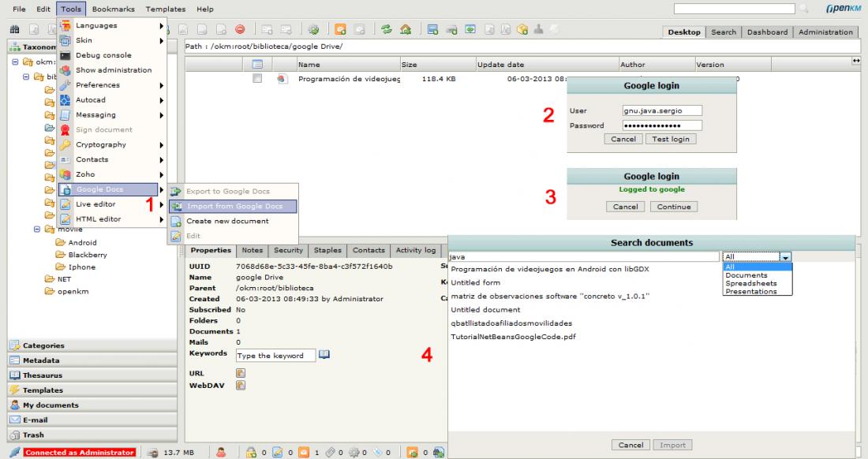Viewport: 868px width, 459px height.
Task: Select the Untitled form search result
Action: pos(476,282)
